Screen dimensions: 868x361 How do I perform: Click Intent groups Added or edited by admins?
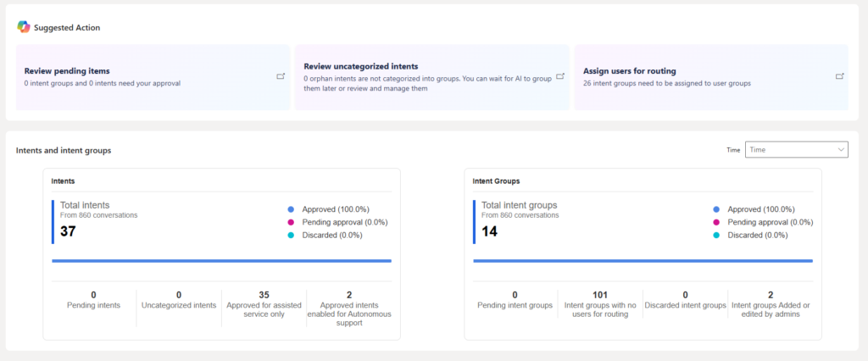(771, 304)
